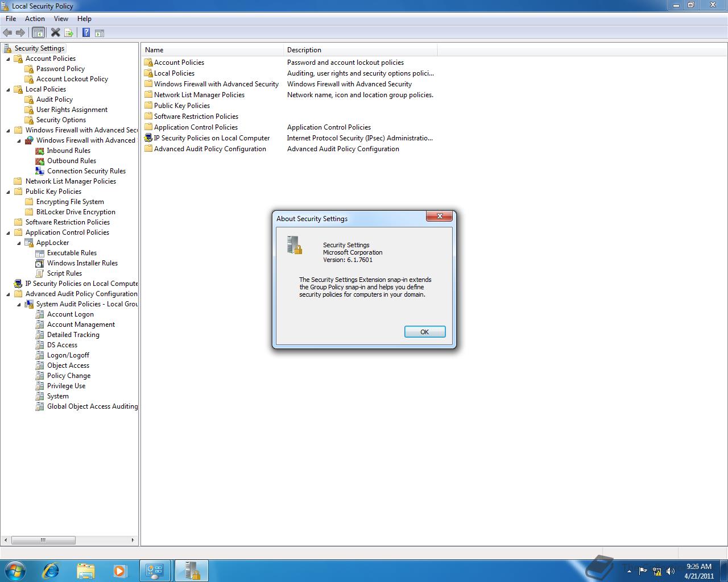Viewport: 728px width, 582px height.
Task: Click tree scrollbar left arrow
Action: coord(6,540)
